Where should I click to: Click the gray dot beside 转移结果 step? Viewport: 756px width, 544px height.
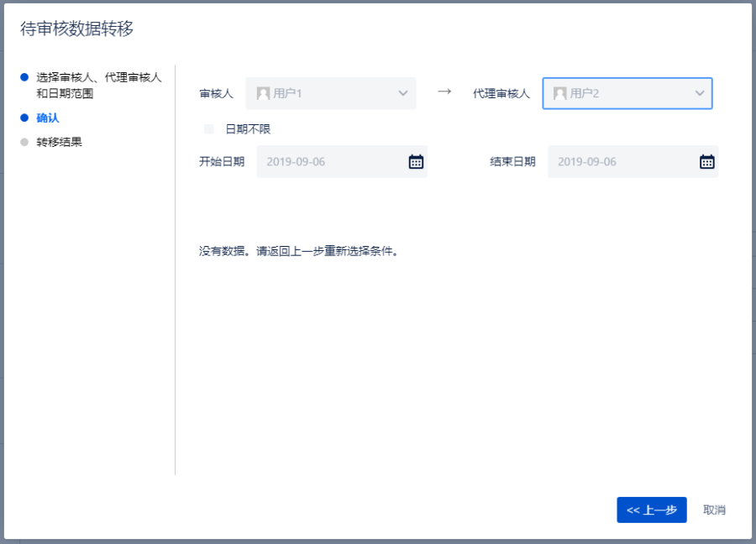(24, 142)
